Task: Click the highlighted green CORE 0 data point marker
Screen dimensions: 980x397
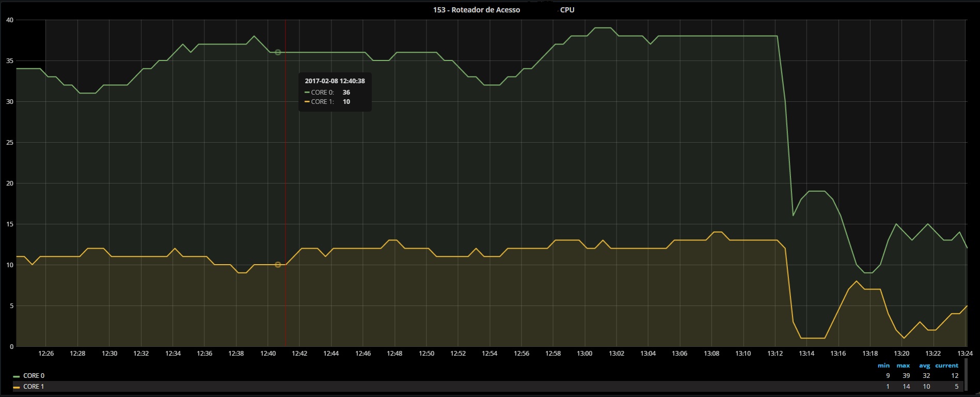Action: pos(278,52)
